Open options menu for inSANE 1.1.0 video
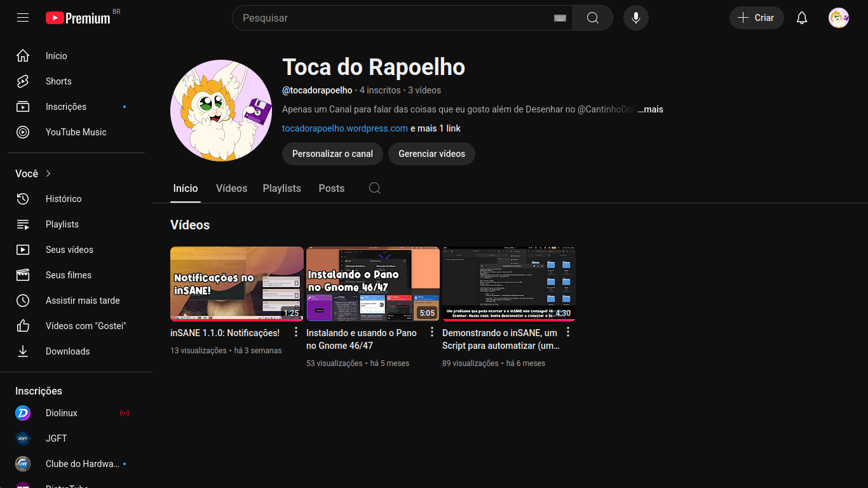 pos(295,332)
